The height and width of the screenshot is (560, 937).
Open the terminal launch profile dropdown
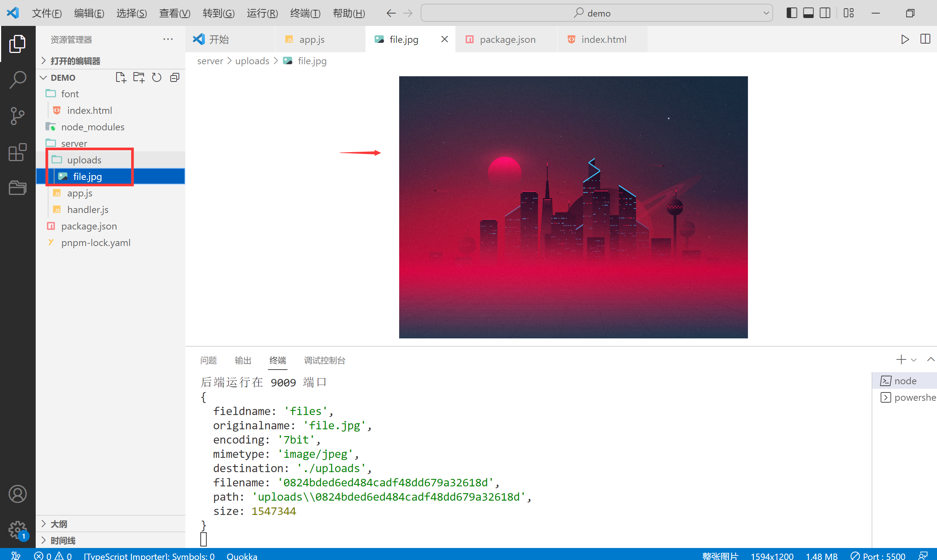pos(914,360)
